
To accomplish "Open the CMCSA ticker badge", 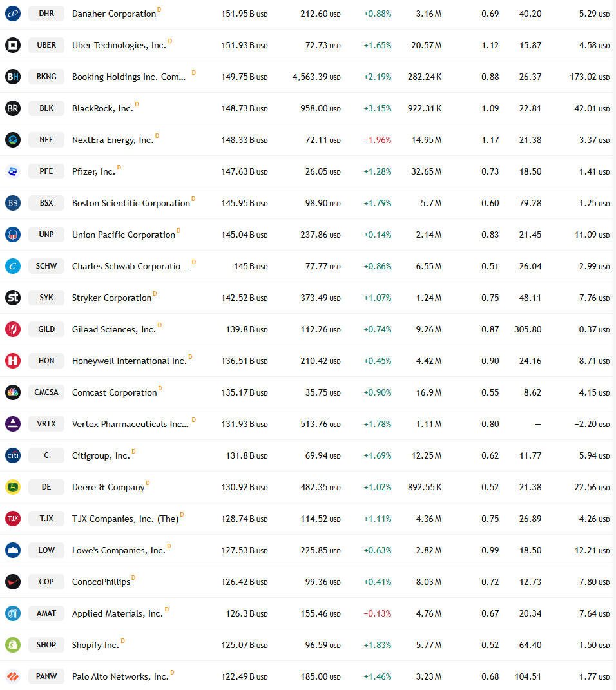I will [46, 392].
